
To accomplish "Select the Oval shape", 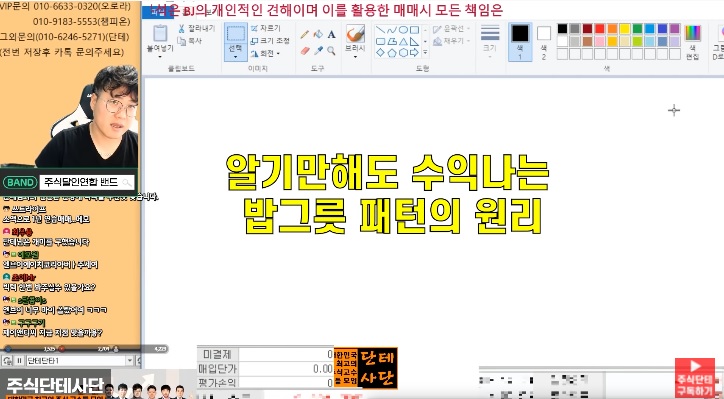I will coord(403,30).
